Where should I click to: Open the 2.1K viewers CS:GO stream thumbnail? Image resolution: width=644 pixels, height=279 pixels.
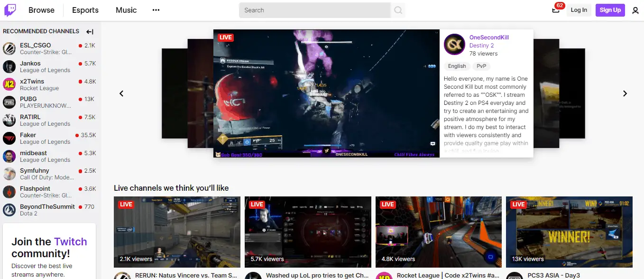tap(177, 232)
